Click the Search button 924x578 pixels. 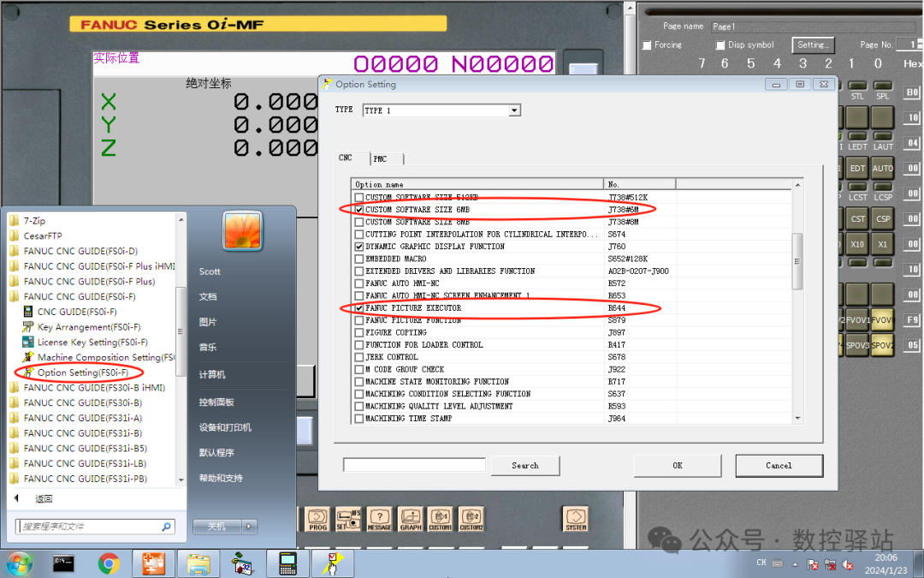(524, 465)
